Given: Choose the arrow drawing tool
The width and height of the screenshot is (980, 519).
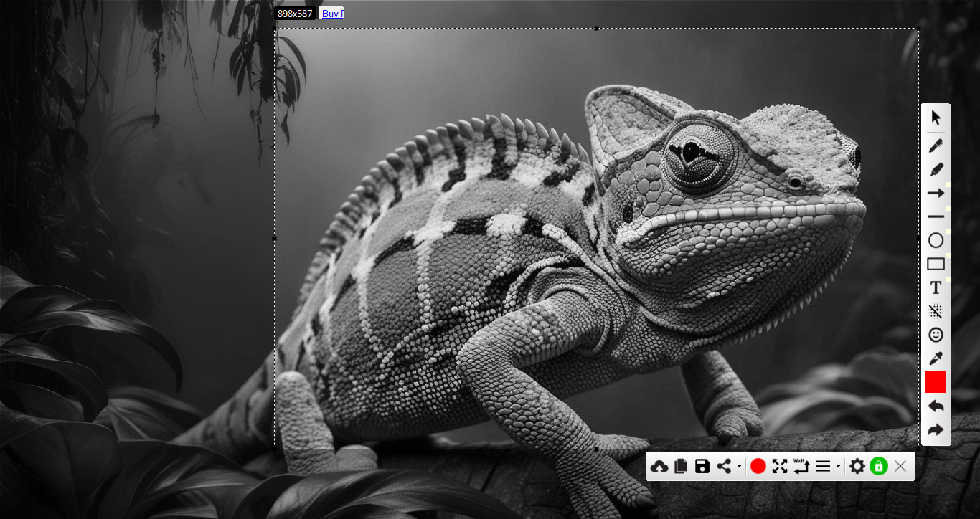Looking at the screenshot, I should pos(936,194).
